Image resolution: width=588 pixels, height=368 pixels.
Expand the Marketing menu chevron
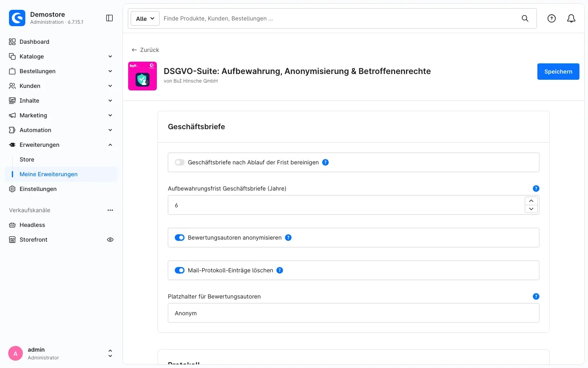click(110, 115)
